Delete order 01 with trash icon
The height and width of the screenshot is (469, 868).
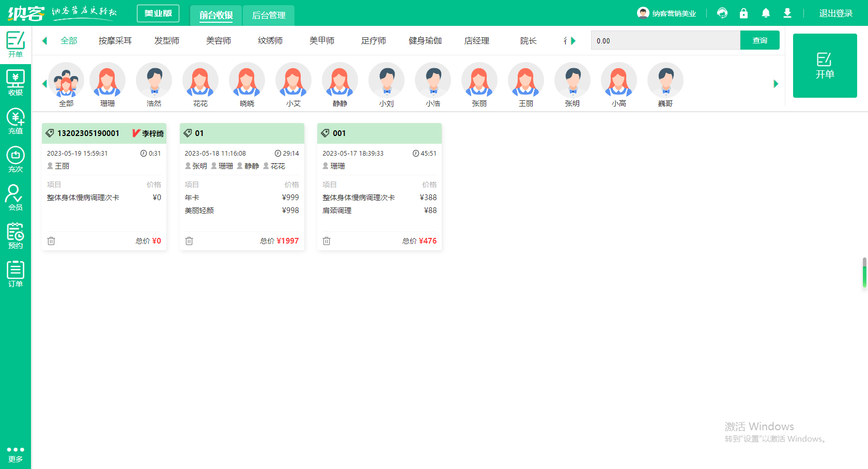pyautogui.click(x=189, y=241)
